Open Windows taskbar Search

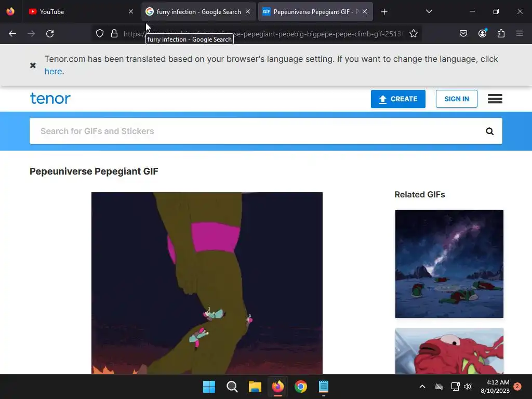pos(232,387)
